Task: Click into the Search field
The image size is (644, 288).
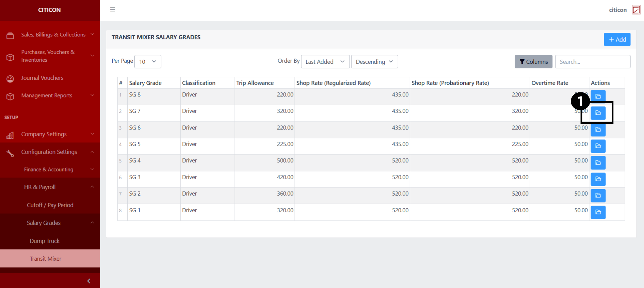Action: tap(592, 62)
